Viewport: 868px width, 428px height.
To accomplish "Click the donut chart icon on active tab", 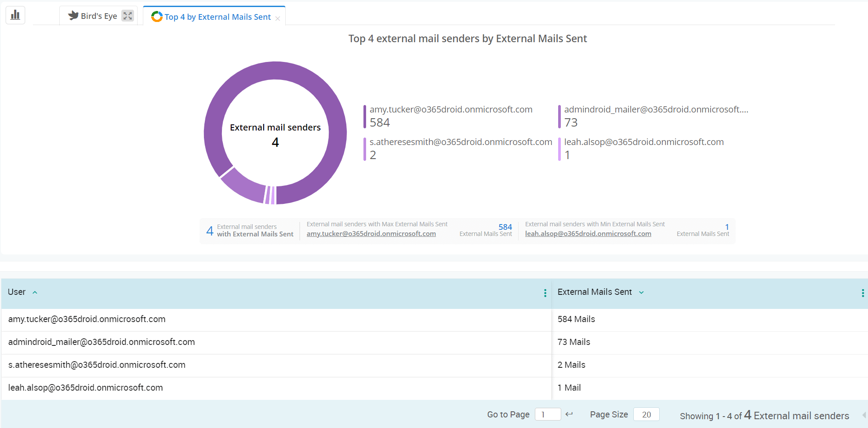I will (157, 17).
